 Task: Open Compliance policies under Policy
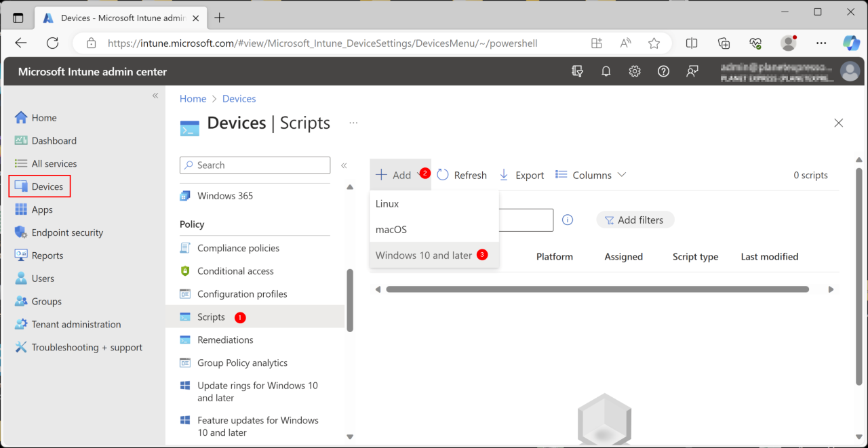point(238,248)
